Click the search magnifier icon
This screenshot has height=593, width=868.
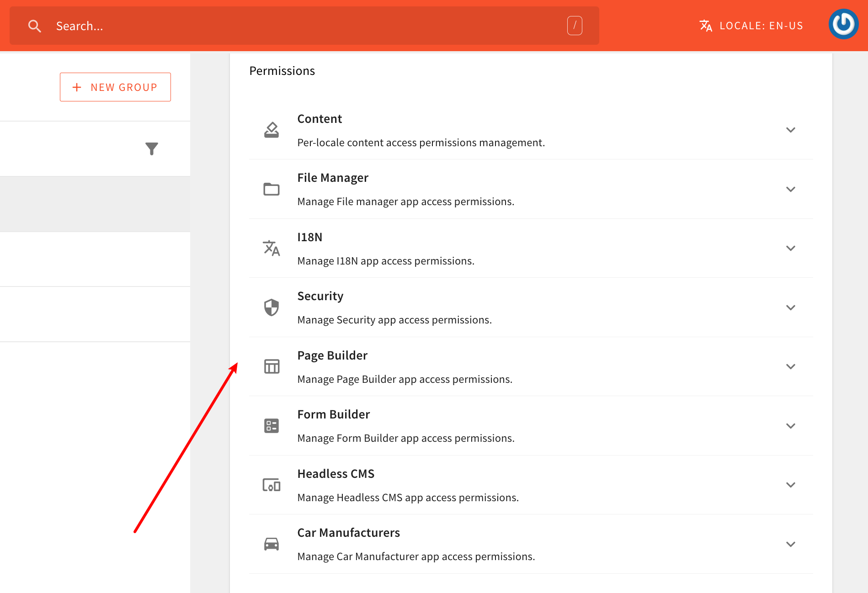pyautogui.click(x=35, y=26)
